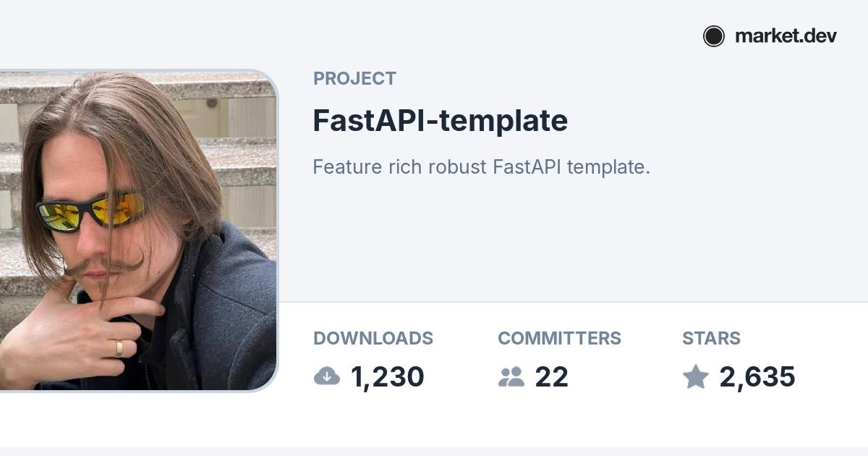Click the market.dev circle logo icon
This screenshot has width=868, height=456.
click(714, 36)
